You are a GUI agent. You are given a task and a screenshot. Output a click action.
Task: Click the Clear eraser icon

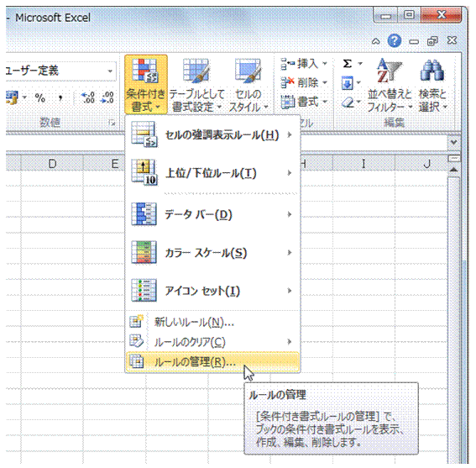pos(348,103)
